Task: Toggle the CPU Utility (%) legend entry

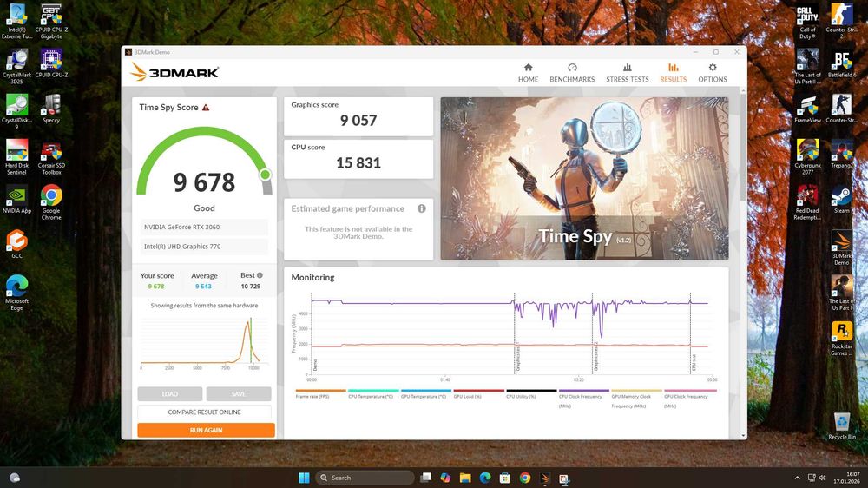Action: [531, 394]
